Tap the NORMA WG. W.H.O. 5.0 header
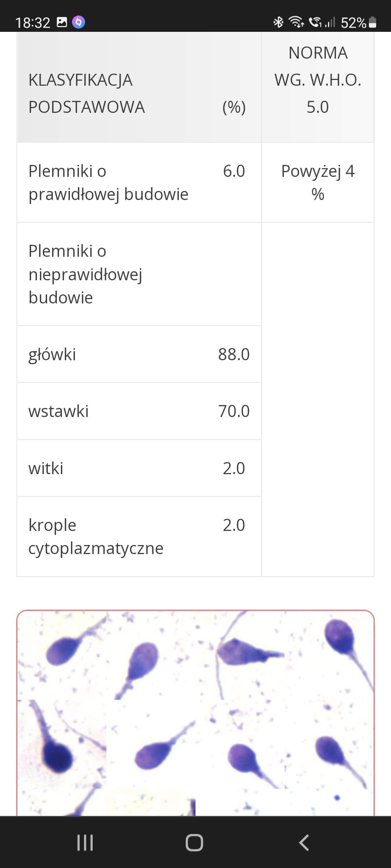This screenshot has width=391, height=868. click(318, 80)
